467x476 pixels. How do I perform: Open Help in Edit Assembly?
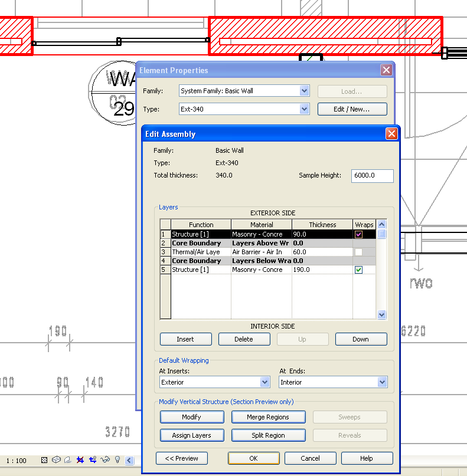pyautogui.click(x=367, y=458)
